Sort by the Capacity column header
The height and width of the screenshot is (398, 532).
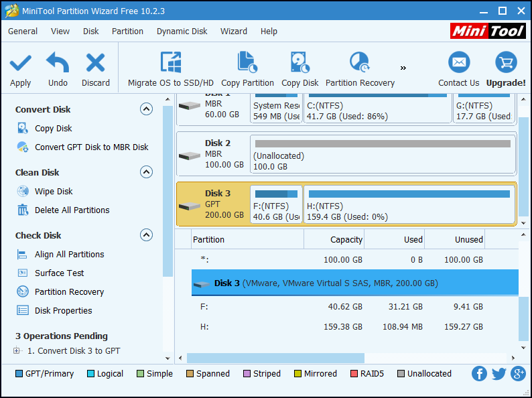point(334,240)
